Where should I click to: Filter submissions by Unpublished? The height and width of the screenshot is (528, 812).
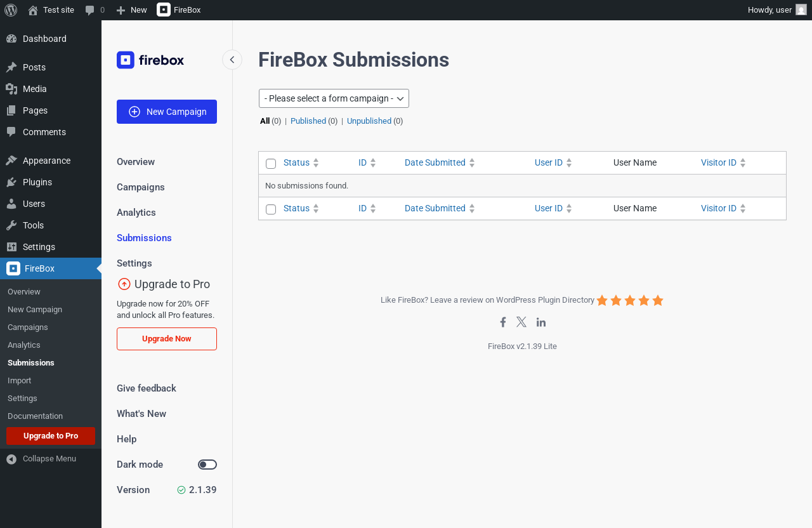[369, 121]
